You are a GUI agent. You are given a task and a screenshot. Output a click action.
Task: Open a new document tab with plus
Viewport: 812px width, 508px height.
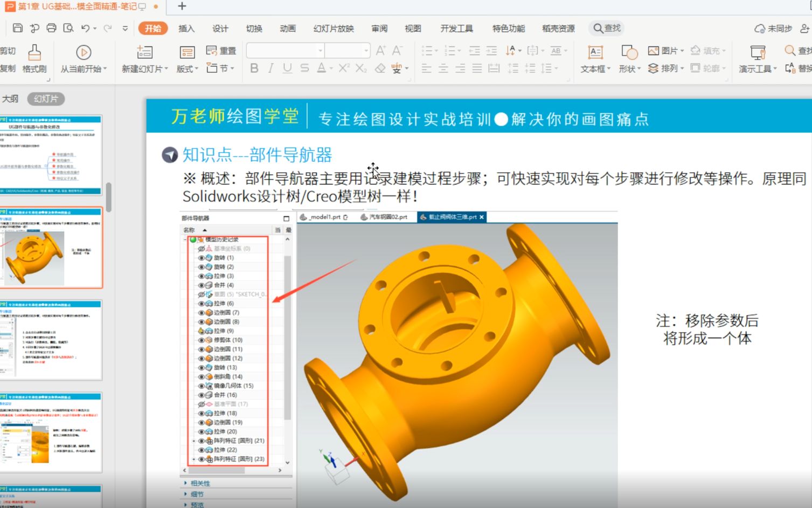182,6
